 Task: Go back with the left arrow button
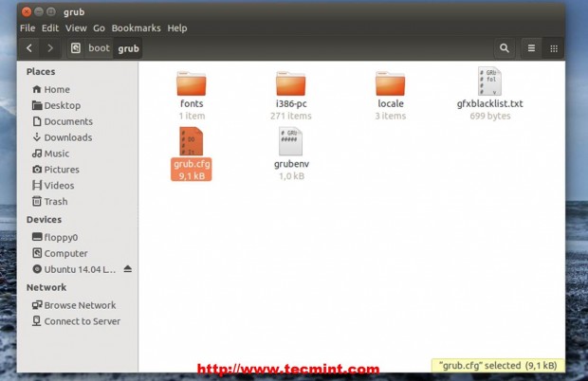coord(29,48)
